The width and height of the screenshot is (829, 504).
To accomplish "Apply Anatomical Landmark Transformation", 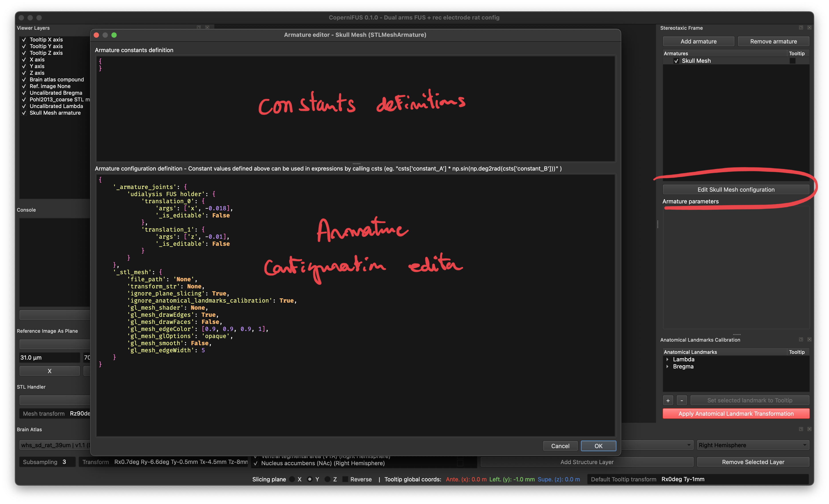I will pos(736,413).
